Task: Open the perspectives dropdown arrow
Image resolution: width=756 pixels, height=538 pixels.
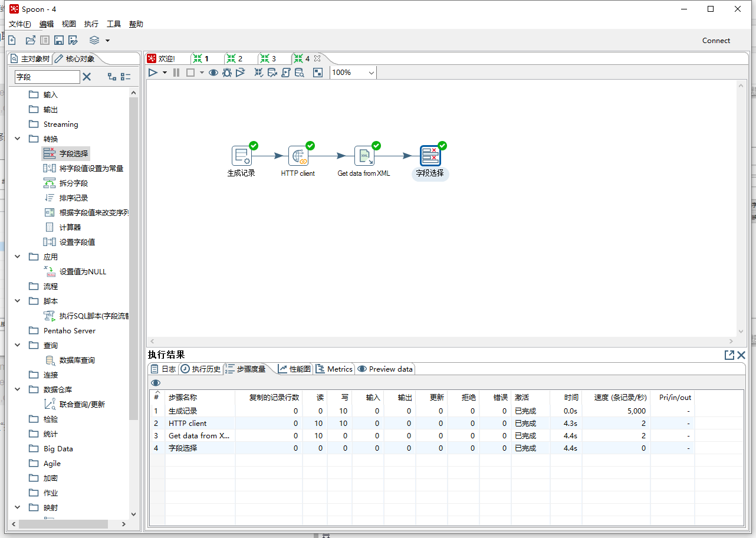Action: [107, 41]
